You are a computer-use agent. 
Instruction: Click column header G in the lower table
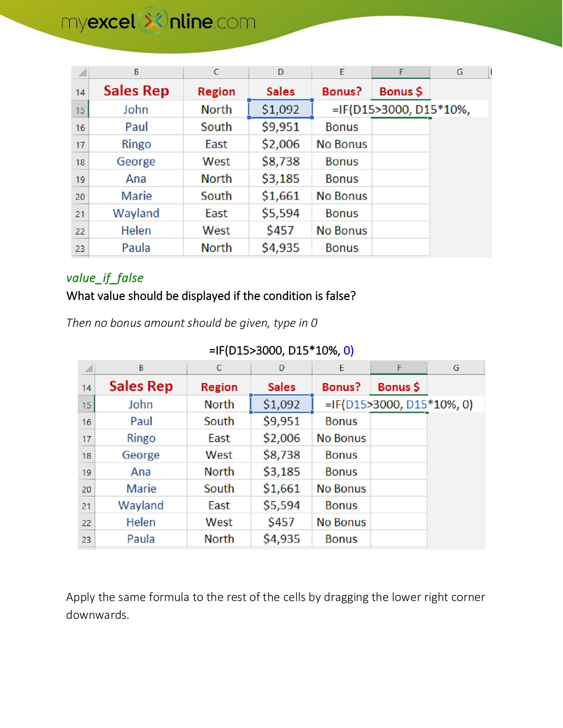[457, 367]
